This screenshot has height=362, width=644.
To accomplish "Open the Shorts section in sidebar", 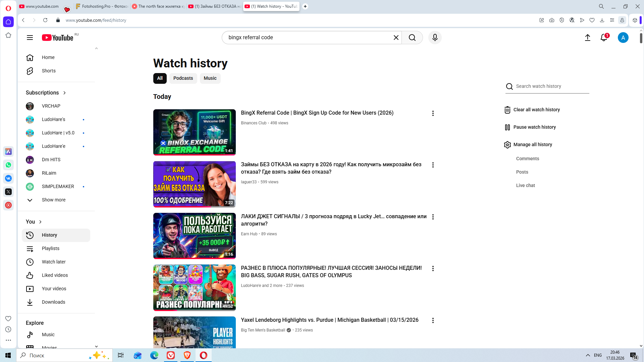I will point(49,71).
